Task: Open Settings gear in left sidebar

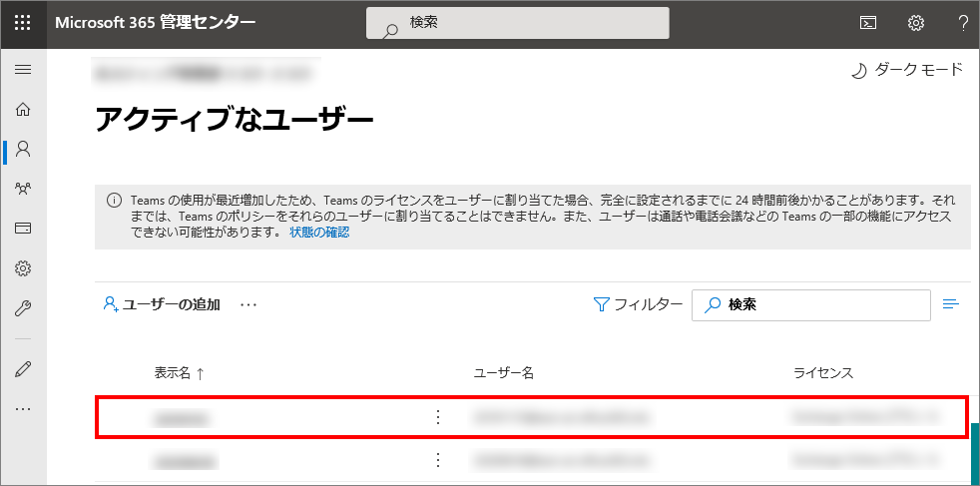Action: pos(23,268)
